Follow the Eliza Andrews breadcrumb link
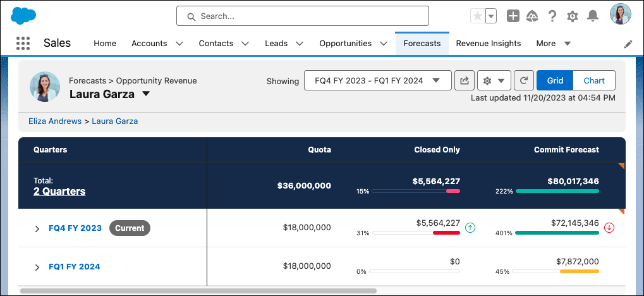 55,121
